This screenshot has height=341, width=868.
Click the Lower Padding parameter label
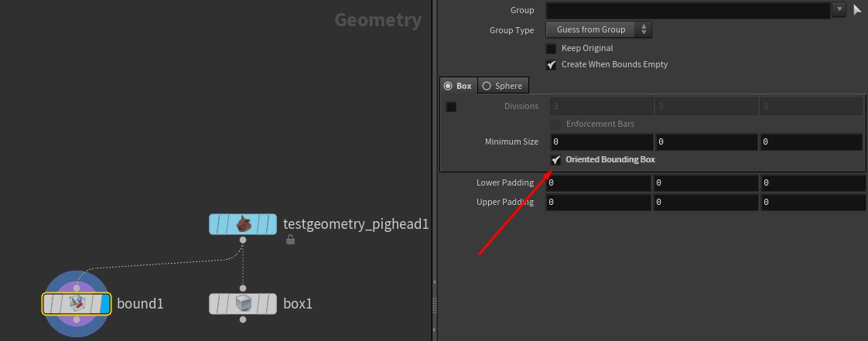click(x=505, y=182)
